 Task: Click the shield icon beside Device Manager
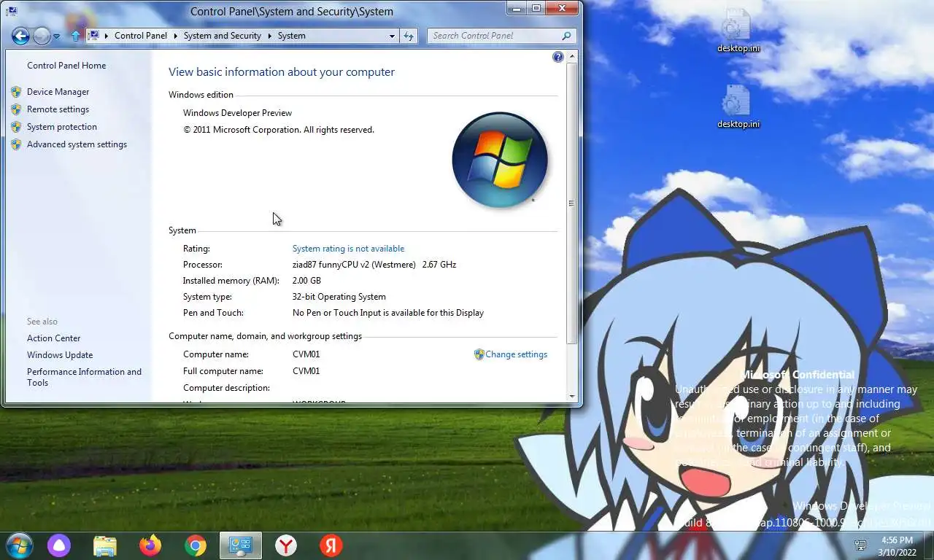pyautogui.click(x=16, y=92)
